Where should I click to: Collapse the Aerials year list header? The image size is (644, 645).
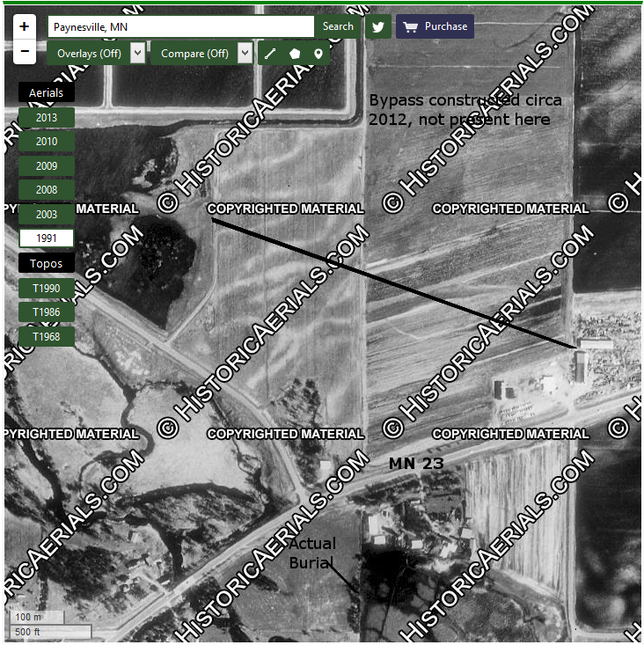[46, 92]
